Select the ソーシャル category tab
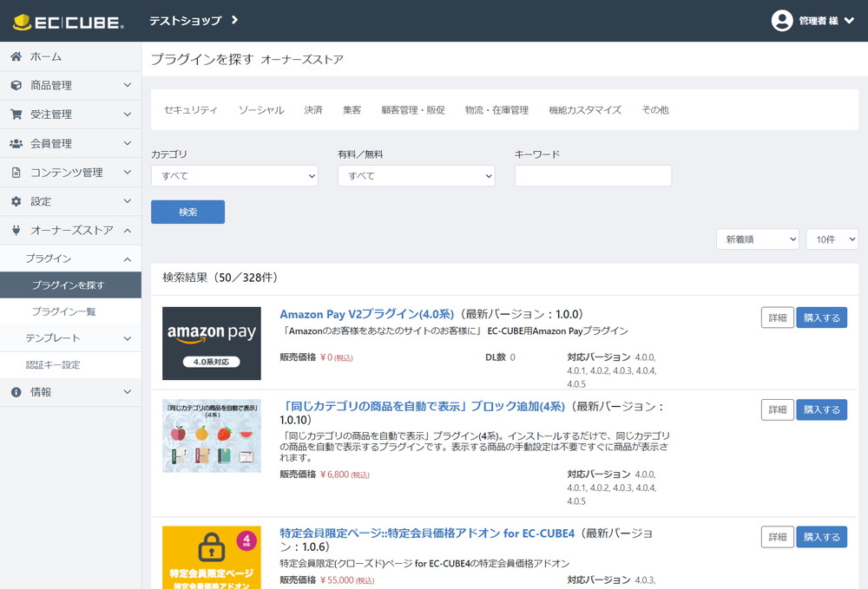Viewport: 868px width, 589px height. click(x=261, y=110)
